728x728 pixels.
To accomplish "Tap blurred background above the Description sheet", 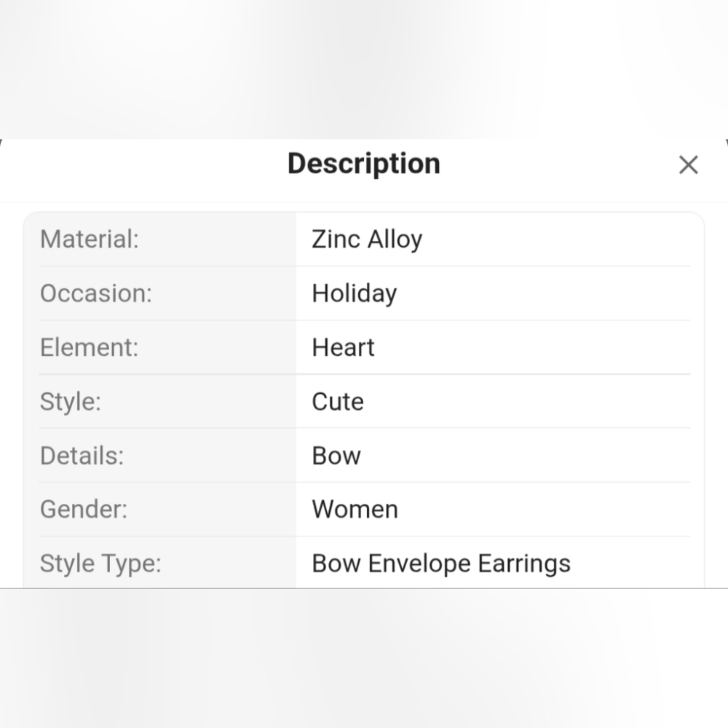I will (x=364, y=68).
